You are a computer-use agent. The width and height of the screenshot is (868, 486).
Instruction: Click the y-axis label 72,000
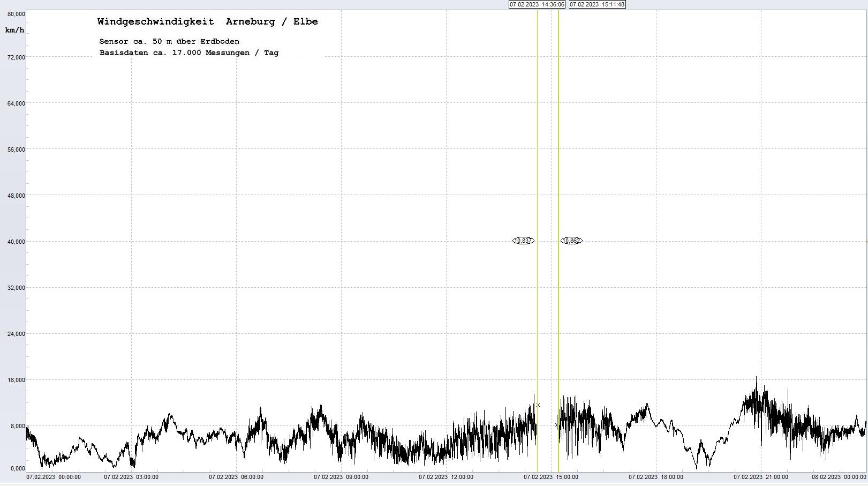pos(16,57)
